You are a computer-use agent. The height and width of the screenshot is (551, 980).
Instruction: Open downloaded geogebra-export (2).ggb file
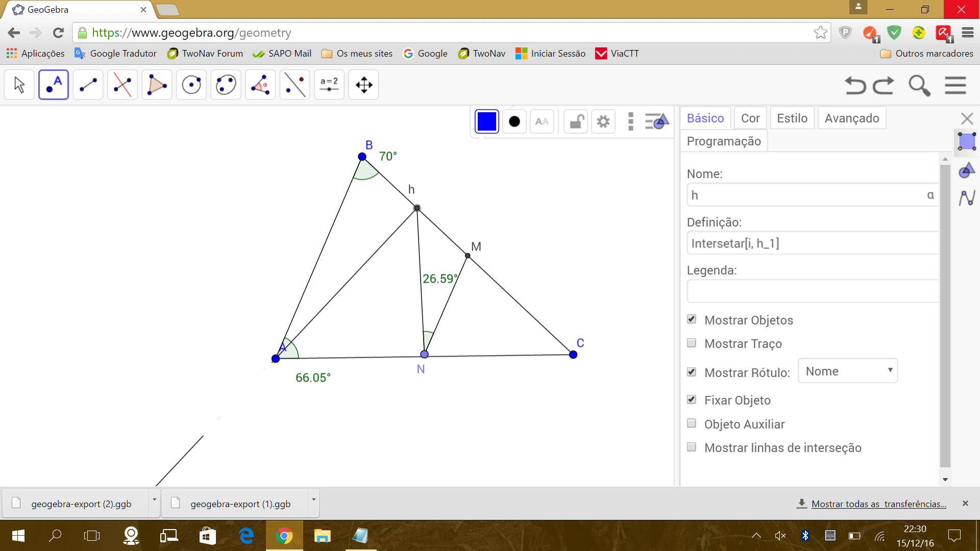pos(77,504)
